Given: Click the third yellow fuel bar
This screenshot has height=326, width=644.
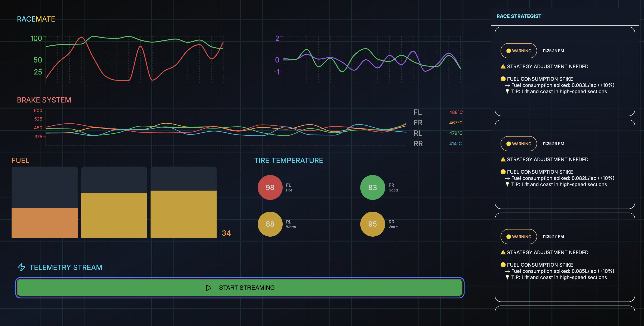Looking at the screenshot, I should click(x=183, y=214).
